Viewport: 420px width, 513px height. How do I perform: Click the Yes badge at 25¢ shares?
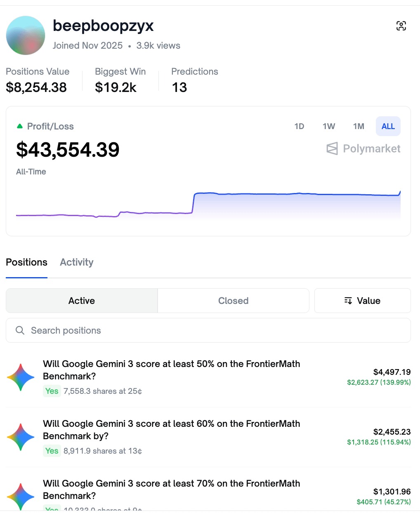coord(52,391)
